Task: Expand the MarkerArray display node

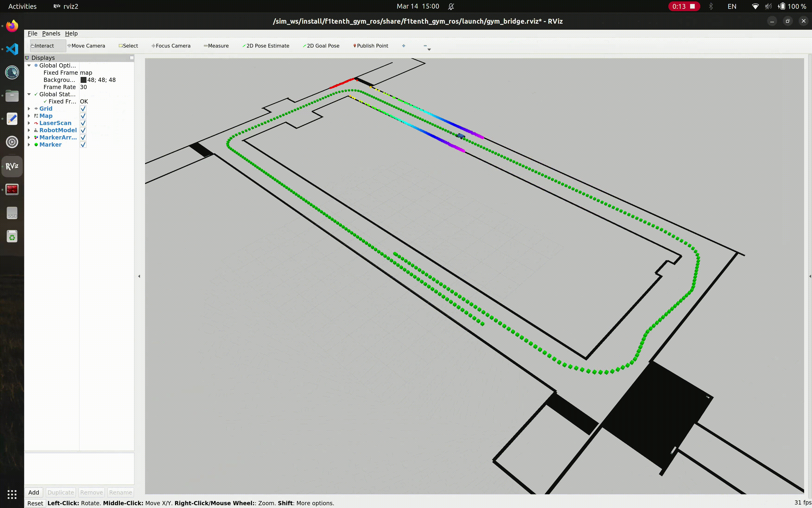Action: [29, 137]
